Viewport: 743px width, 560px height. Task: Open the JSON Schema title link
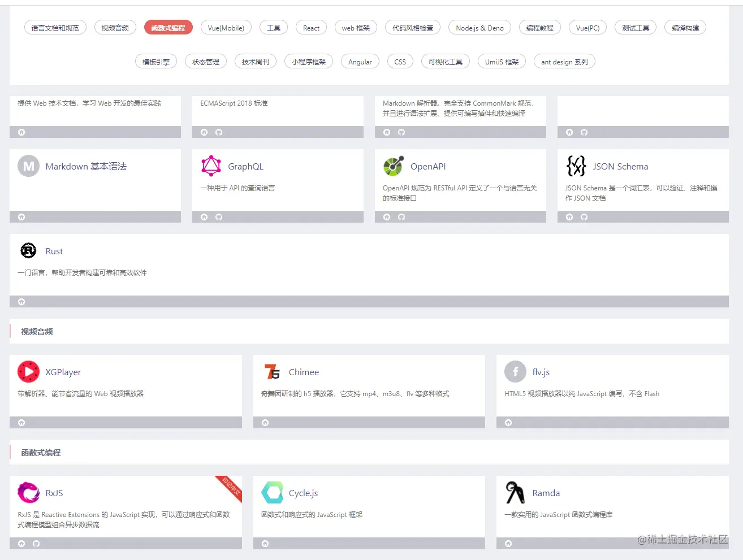621,166
